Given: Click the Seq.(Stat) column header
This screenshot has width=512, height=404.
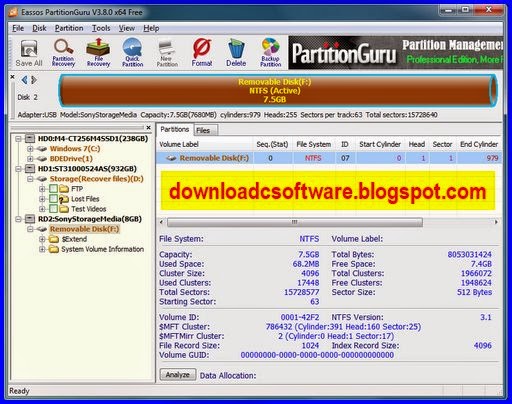Looking at the screenshot, I should point(272,144).
